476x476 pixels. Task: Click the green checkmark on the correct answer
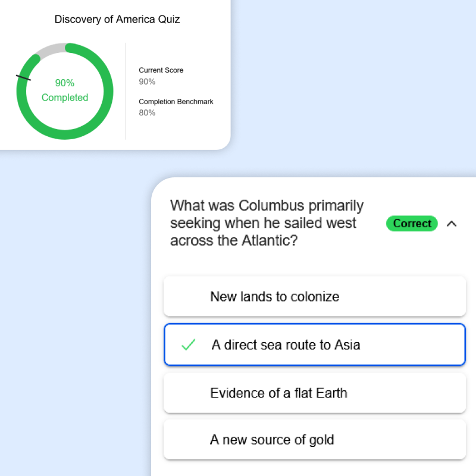[x=188, y=345]
